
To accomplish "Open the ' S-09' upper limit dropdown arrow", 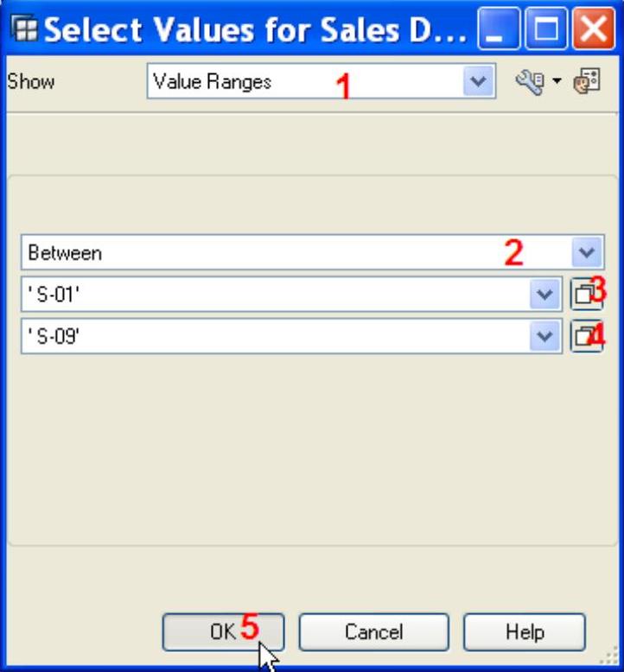I will (x=544, y=336).
